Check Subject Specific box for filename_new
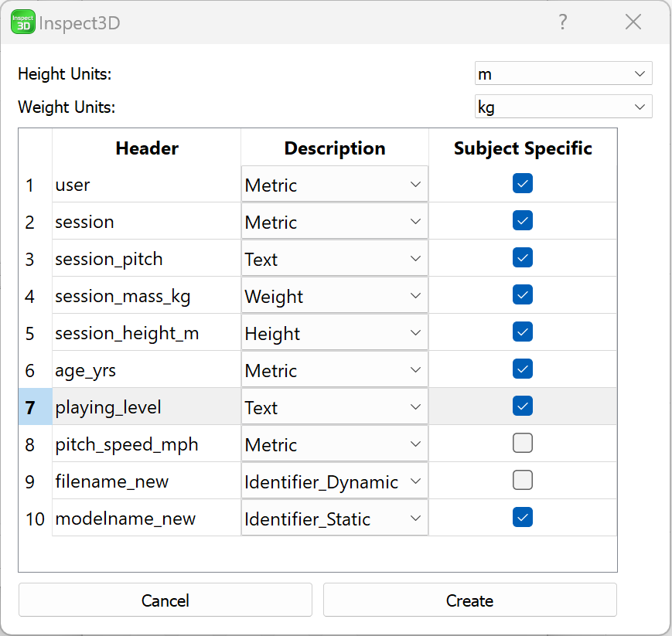The width and height of the screenshot is (672, 636). (x=523, y=481)
